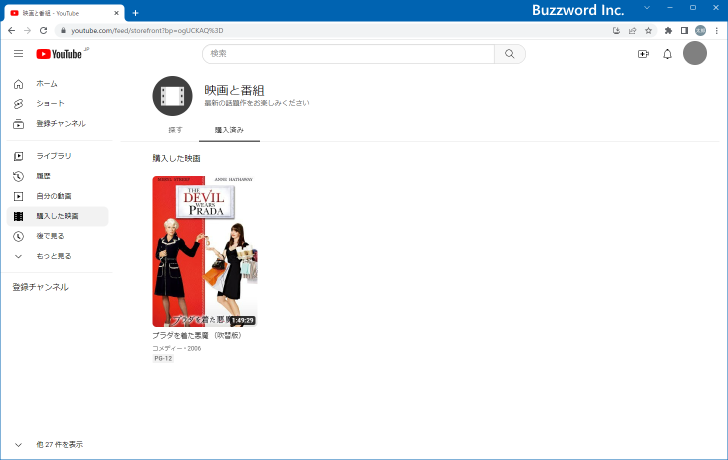Viewport: 728px width, 460px height.
Task: Click the film reel channel icon
Action: point(172,96)
